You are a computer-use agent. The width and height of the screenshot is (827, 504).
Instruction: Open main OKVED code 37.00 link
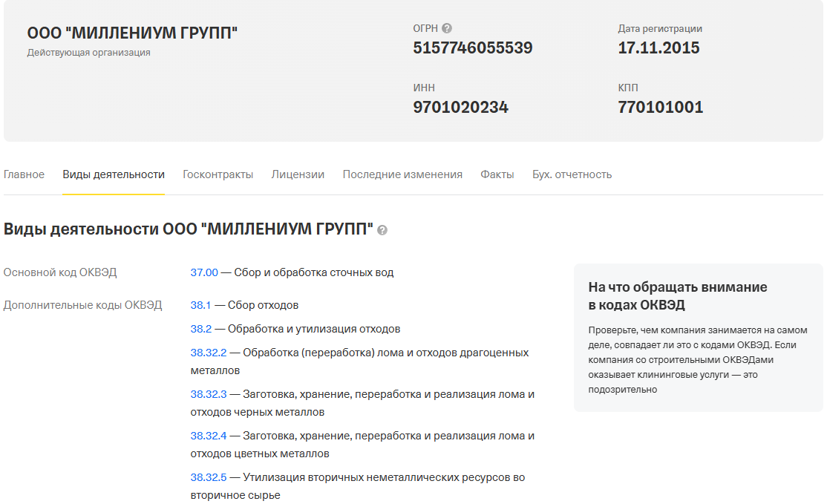click(204, 272)
